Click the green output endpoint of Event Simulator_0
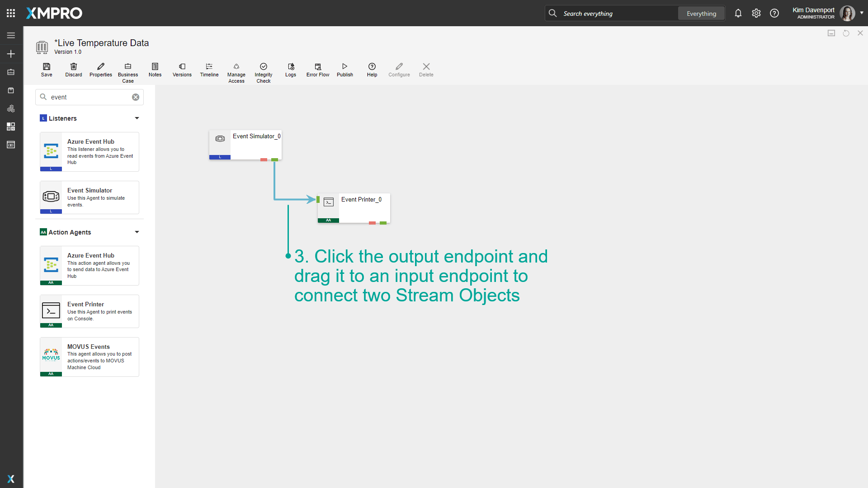 coord(274,160)
